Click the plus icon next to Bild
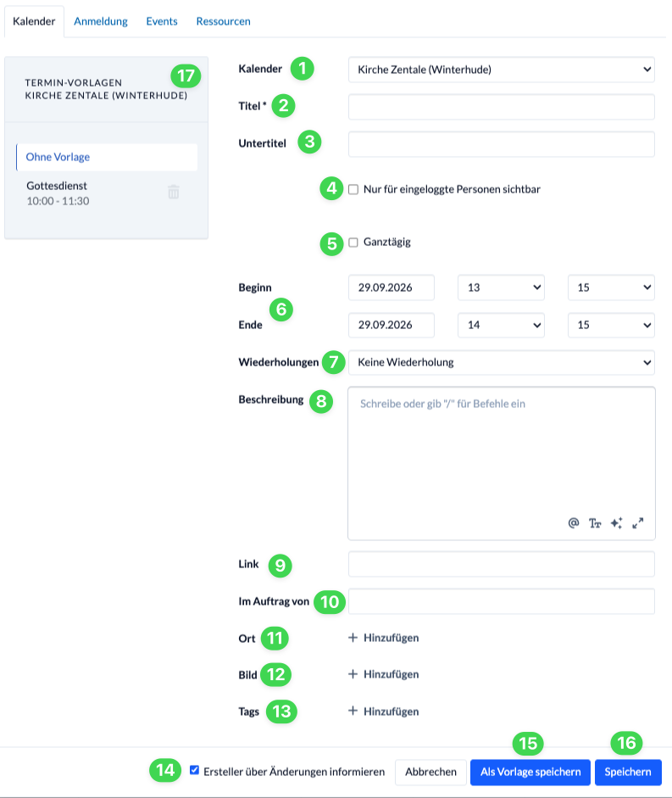Viewport: 672px width, 798px height. click(353, 674)
